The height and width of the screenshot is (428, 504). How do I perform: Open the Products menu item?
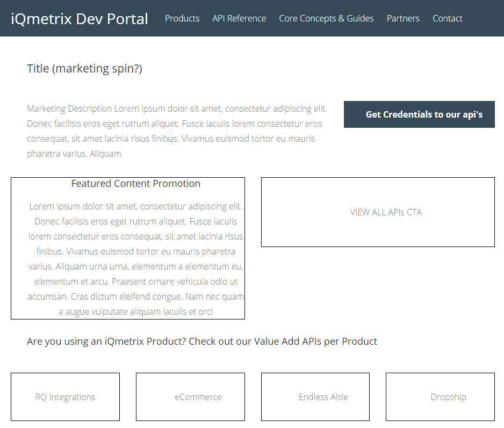click(182, 19)
